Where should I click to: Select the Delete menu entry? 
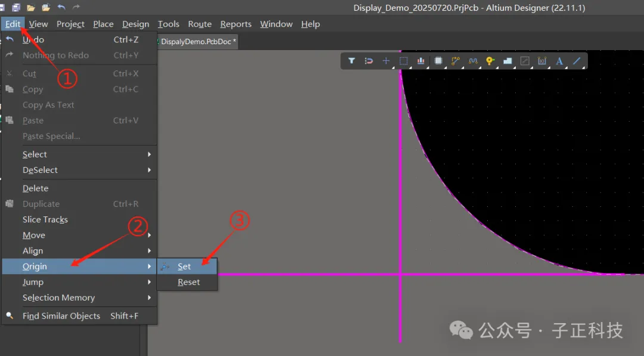pyautogui.click(x=79, y=188)
